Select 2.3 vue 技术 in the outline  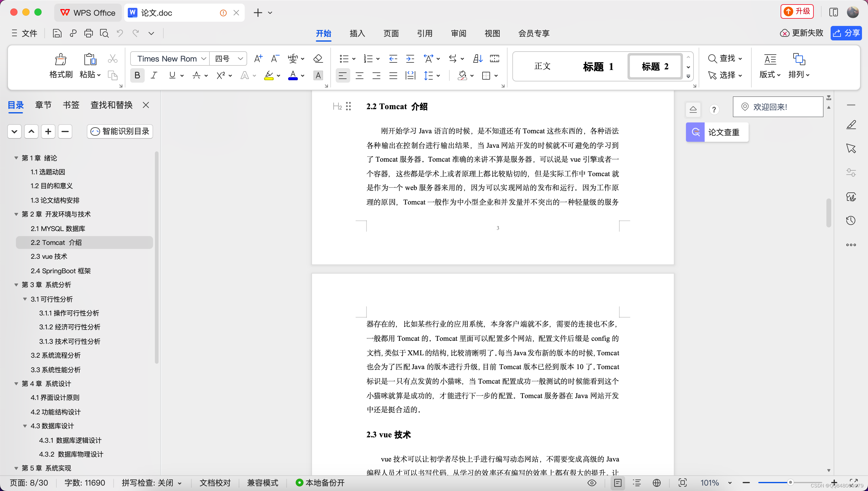pyautogui.click(x=49, y=257)
